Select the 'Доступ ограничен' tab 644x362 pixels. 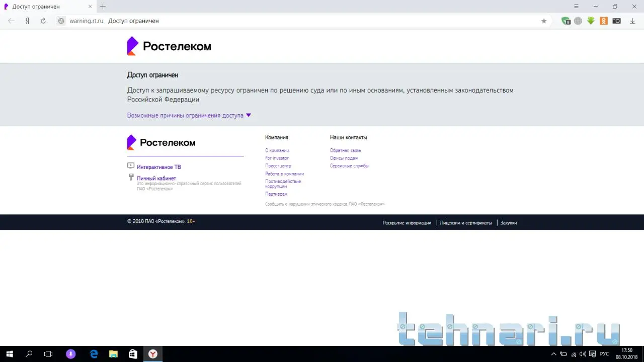click(x=48, y=7)
